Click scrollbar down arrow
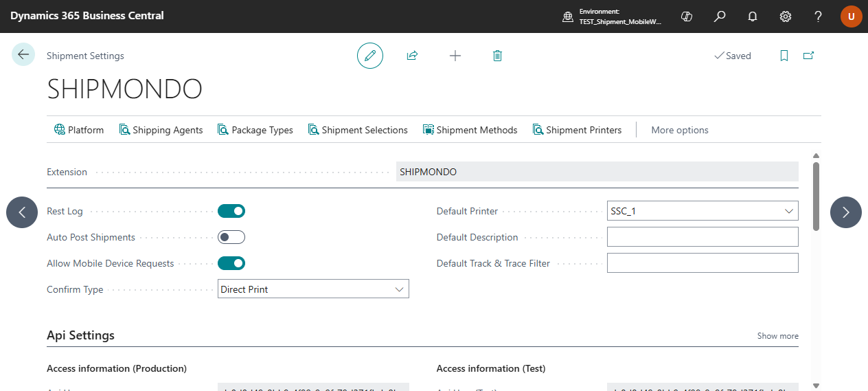 point(816,385)
